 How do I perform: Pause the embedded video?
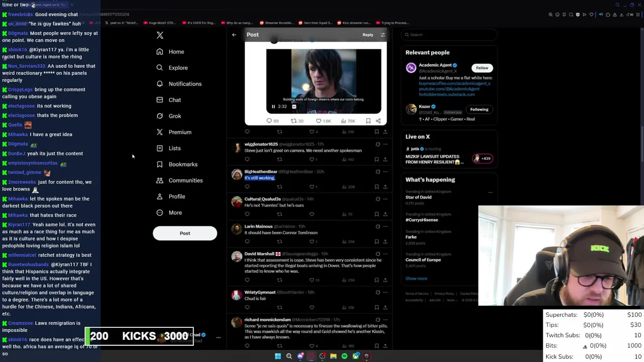[273, 107]
